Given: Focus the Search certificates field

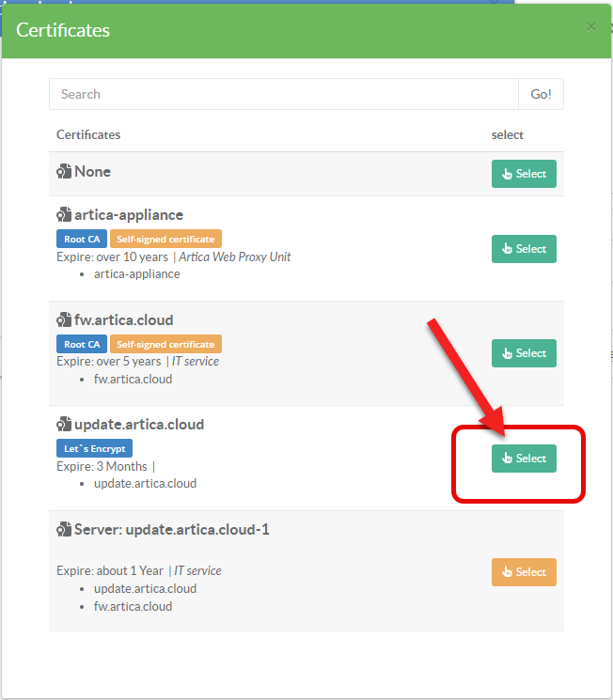Looking at the screenshot, I should point(284,94).
